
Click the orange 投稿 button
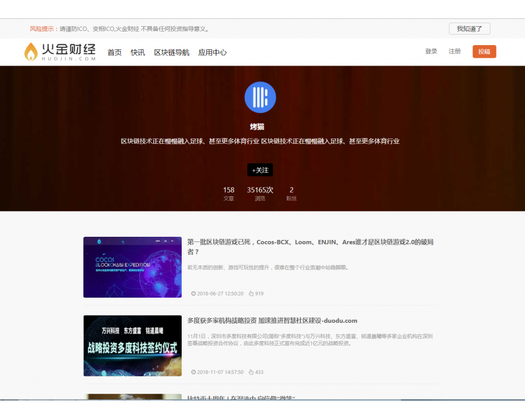click(x=484, y=51)
